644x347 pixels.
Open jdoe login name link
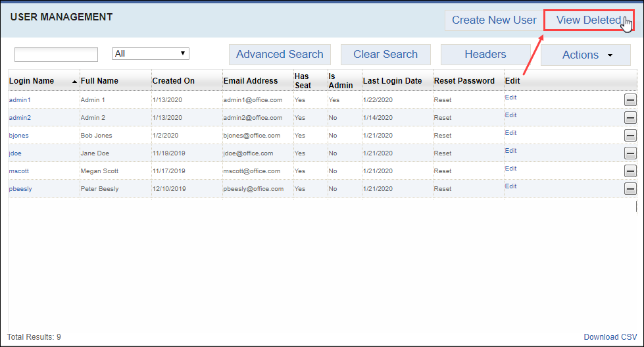(x=15, y=153)
